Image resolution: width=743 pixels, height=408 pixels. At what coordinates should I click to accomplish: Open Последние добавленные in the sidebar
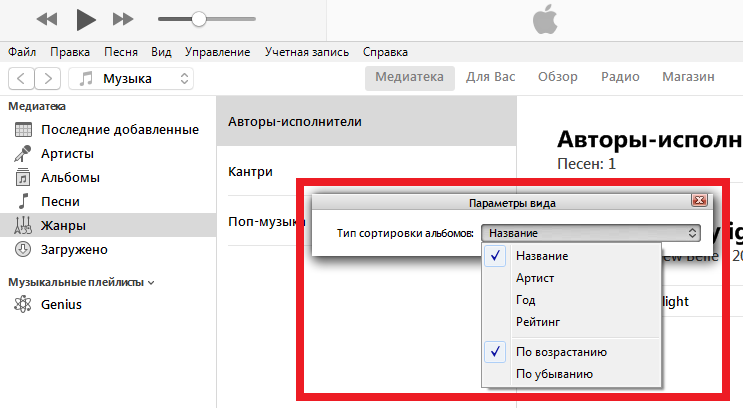coord(113,129)
